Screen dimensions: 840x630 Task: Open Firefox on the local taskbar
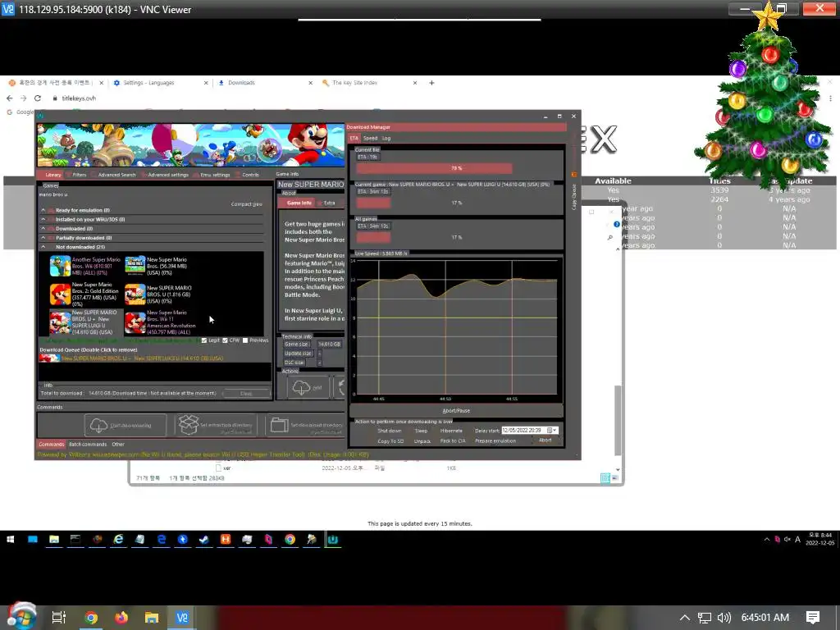[x=121, y=618]
